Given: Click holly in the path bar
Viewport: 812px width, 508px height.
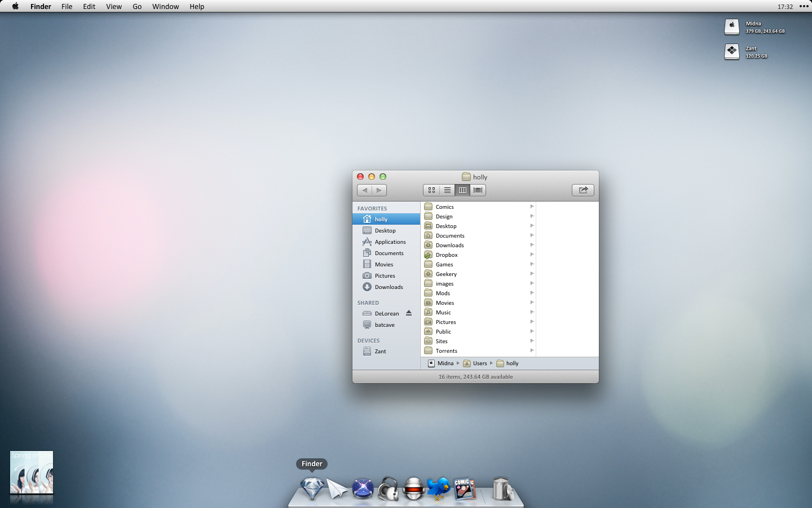Looking at the screenshot, I should 507,363.
